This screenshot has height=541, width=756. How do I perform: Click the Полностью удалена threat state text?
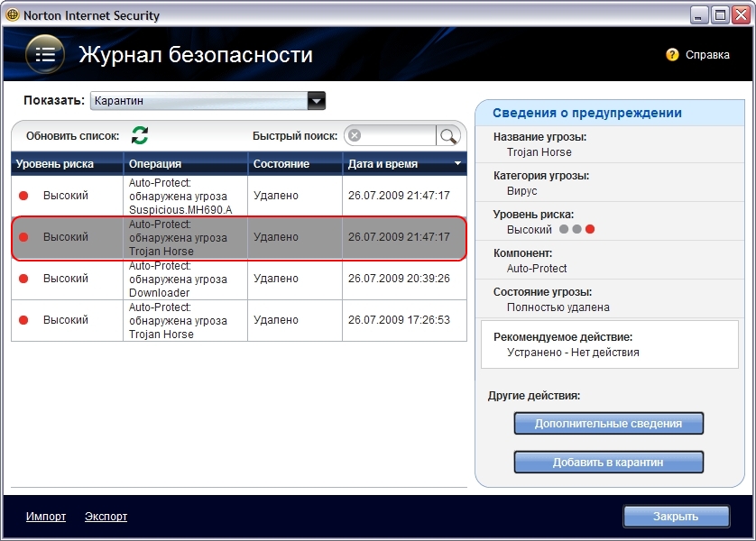pyautogui.click(x=558, y=307)
